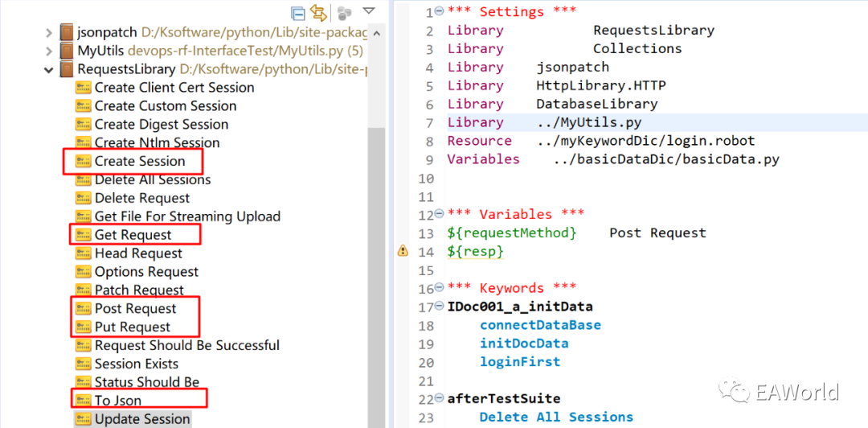Click keyword icon beside Post Request
The height and width of the screenshot is (428, 868).
(x=83, y=308)
